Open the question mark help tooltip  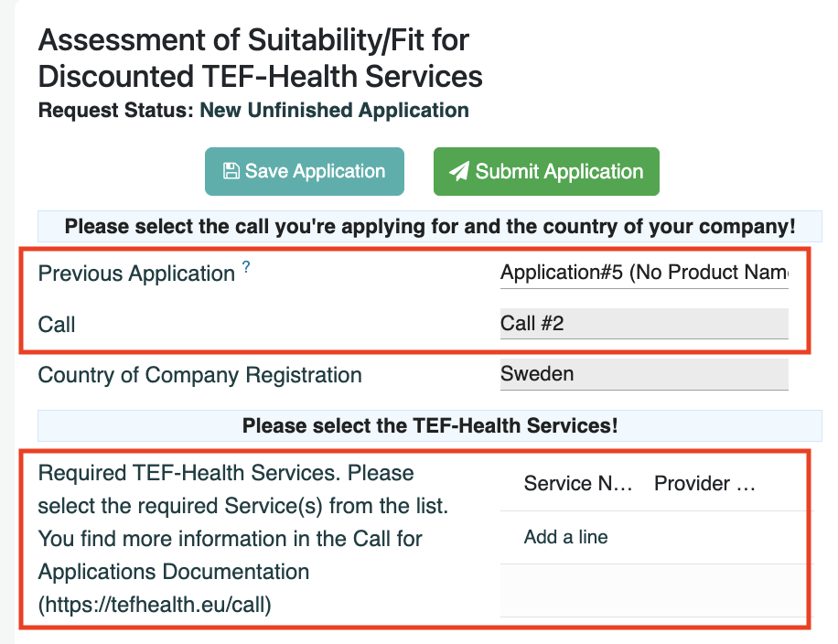pyautogui.click(x=246, y=266)
